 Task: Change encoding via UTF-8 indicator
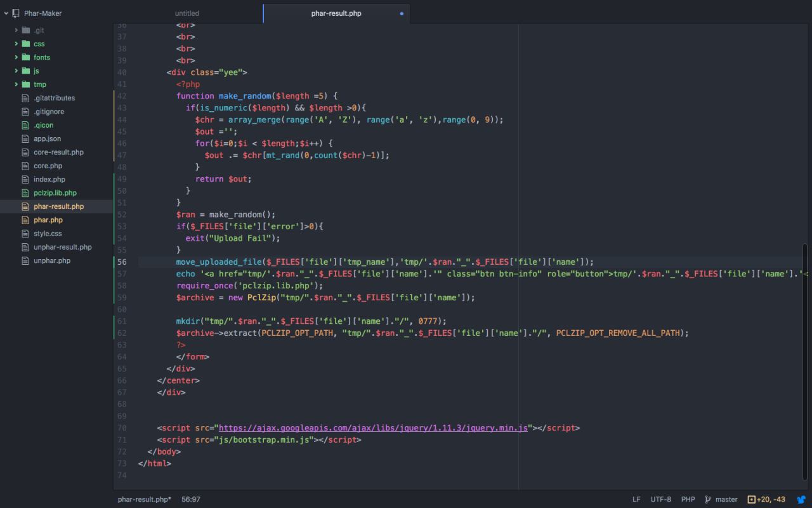pos(660,500)
